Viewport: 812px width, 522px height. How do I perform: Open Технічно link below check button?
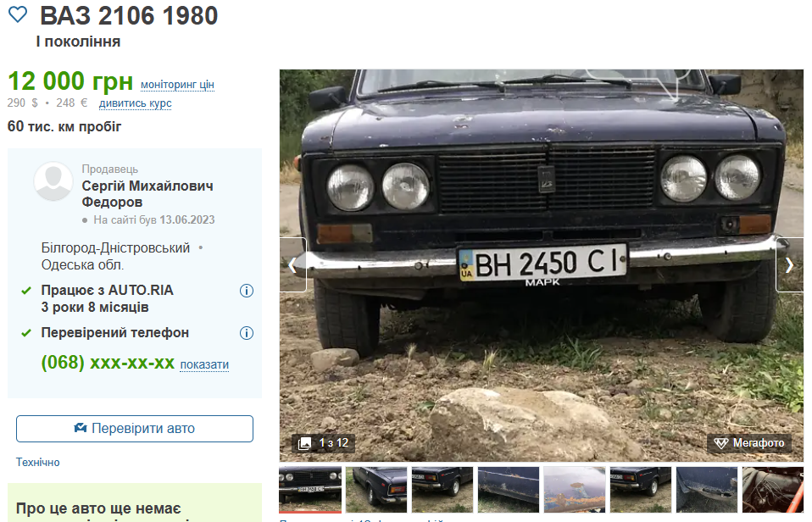(x=38, y=463)
